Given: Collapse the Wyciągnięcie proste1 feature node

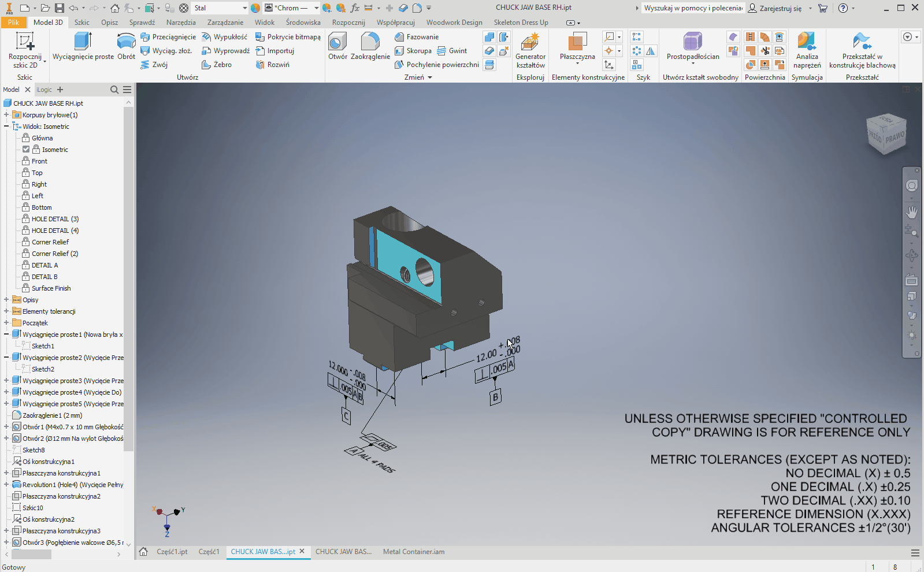Looking at the screenshot, I should (x=6, y=335).
